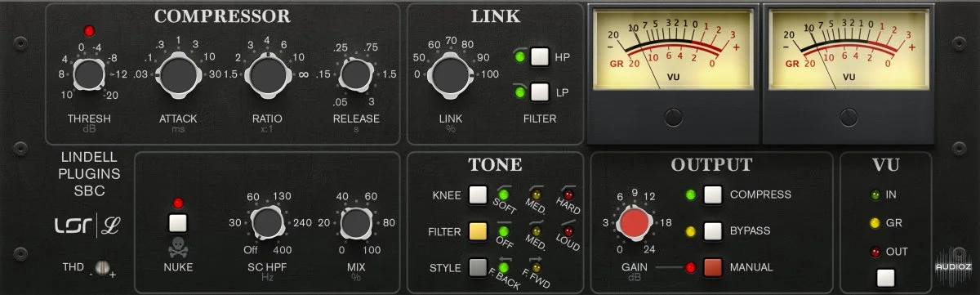Image resolution: width=980 pixels, height=295 pixels.
Task: Click the OUTPUT section title
Action: point(711,164)
